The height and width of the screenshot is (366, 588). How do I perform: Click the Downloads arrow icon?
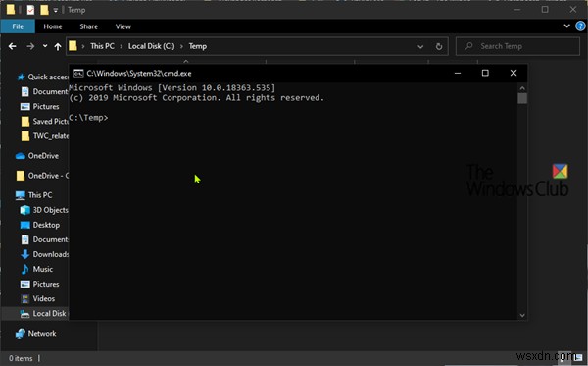24,254
